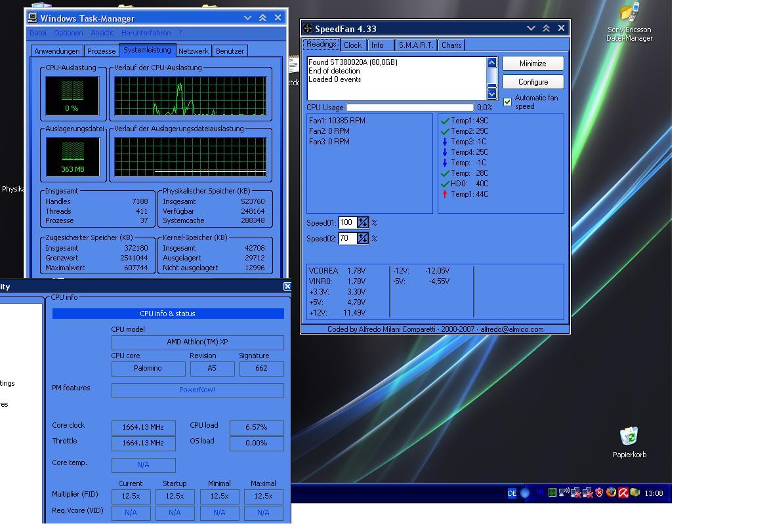Switch to the Clock tab in SpeedFan
The image size is (769, 532).
point(352,45)
